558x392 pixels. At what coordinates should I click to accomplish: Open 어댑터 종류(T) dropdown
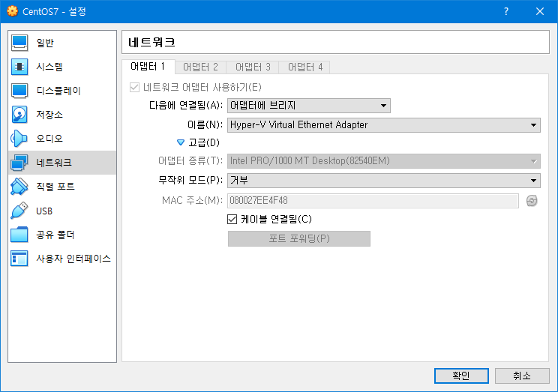[x=384, y=161]
